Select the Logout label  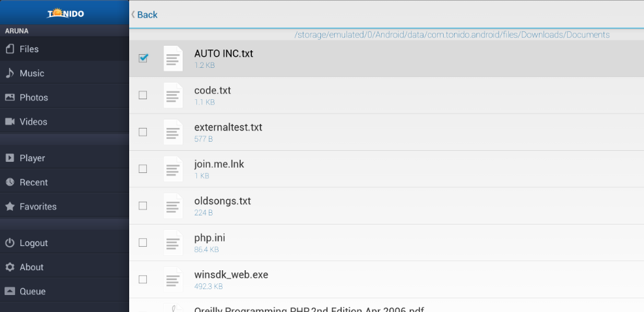coord(34,243)
